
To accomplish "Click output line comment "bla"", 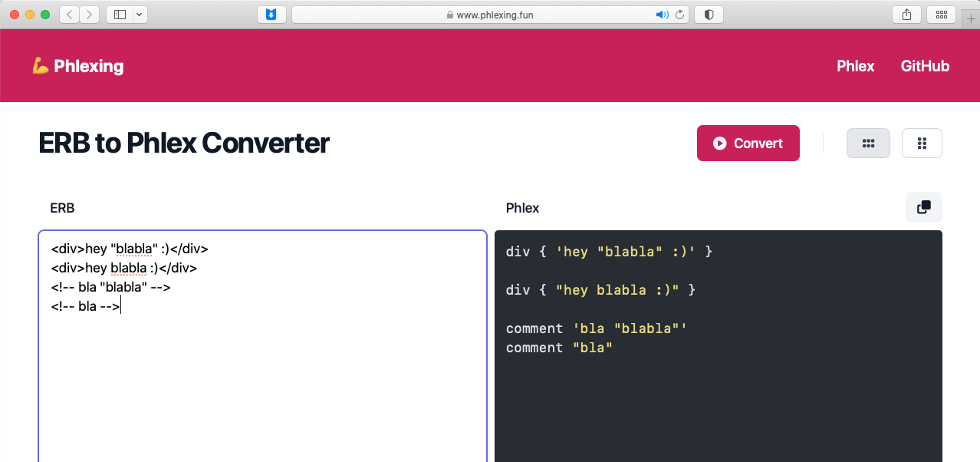I will click(559, 348).
